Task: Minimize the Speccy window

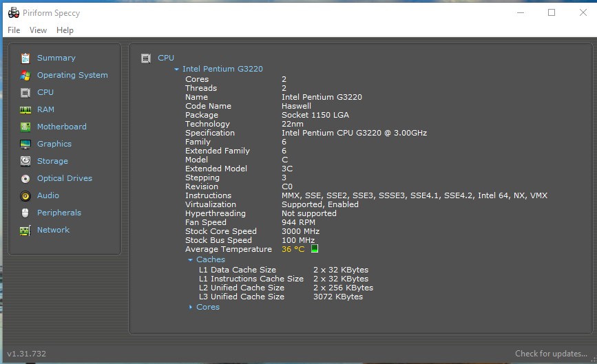Action: point(521,12)
